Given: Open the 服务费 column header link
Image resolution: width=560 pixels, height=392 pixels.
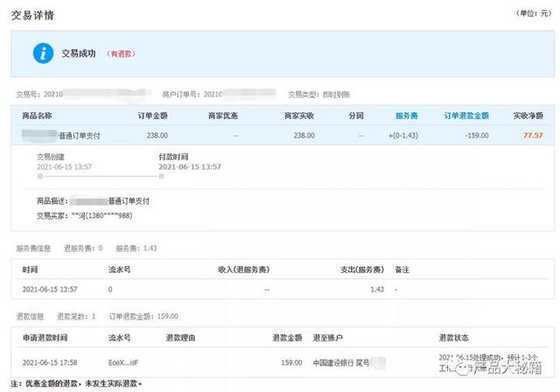Looking at the screenshot, I should [406, 115].
